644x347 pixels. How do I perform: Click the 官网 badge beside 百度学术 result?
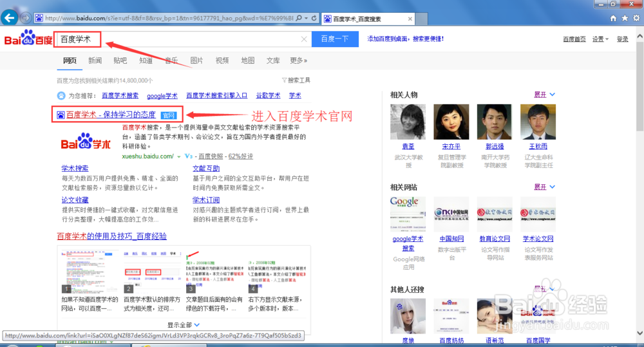click(168, 115)
